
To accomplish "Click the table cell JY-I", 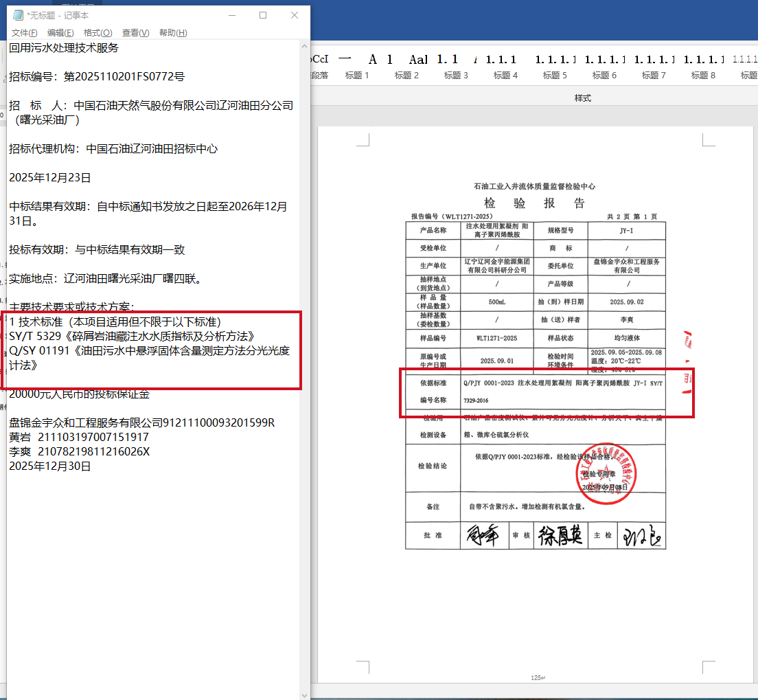I will (626, 231).
